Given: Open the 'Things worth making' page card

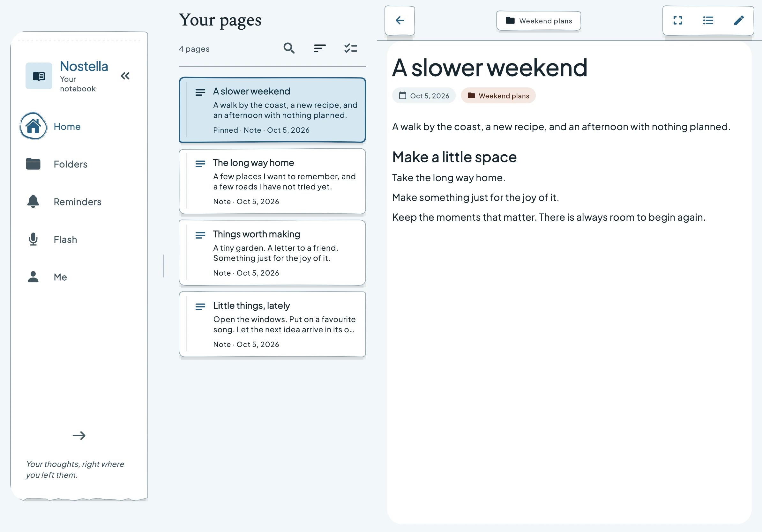Looking at the screenshot, I should click(x=272, y=253).
